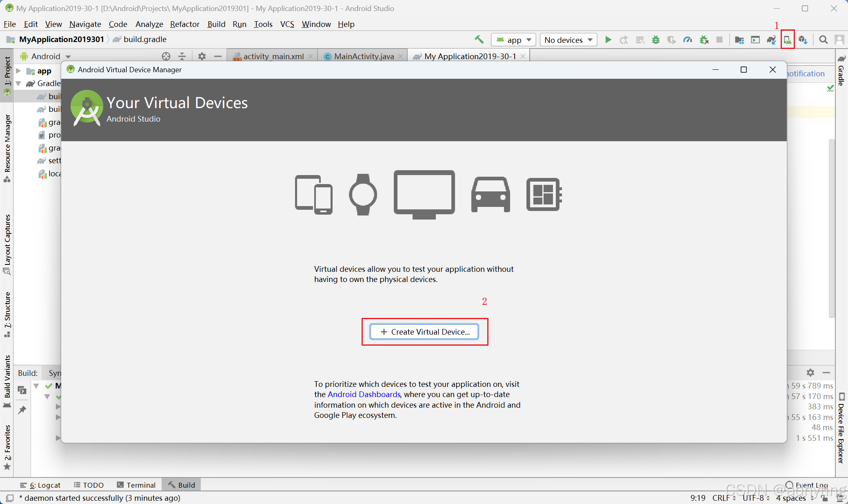Open the SDK Manager icon

click(x=803, y=40)
